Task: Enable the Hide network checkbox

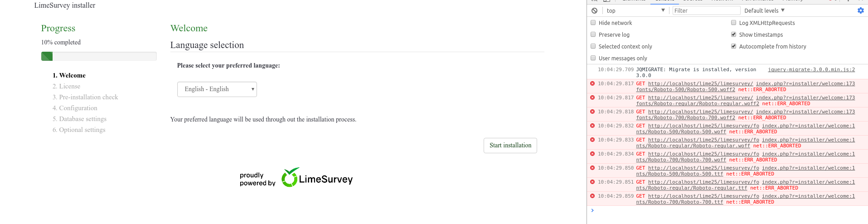Action: click(593, 23)
